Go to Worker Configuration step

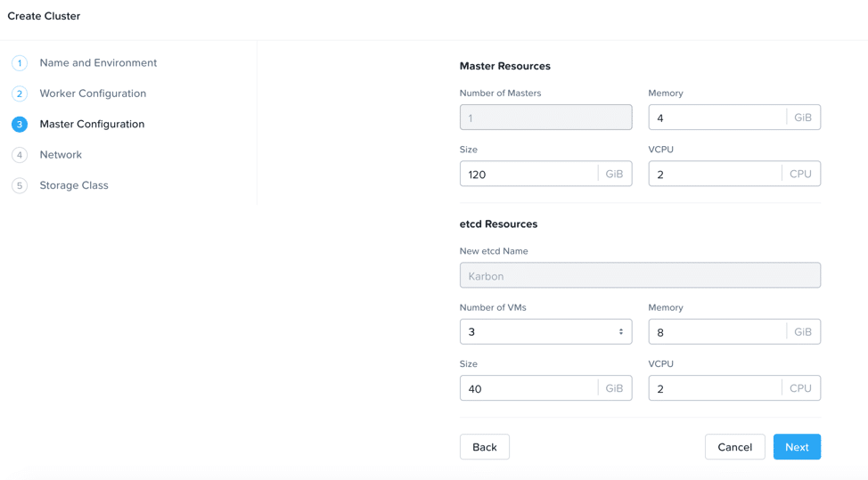pyautogui.click(x=93, y=94)
